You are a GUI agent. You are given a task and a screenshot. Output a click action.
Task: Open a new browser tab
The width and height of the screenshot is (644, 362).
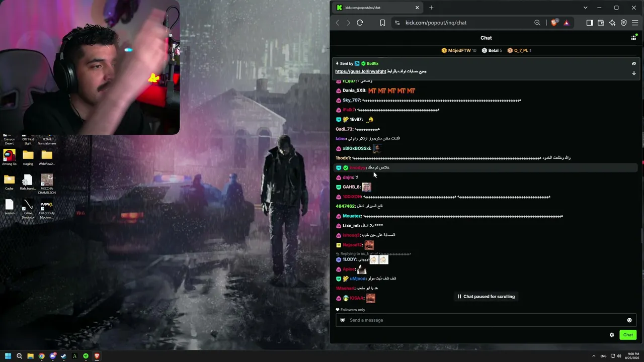pos(431,8)
